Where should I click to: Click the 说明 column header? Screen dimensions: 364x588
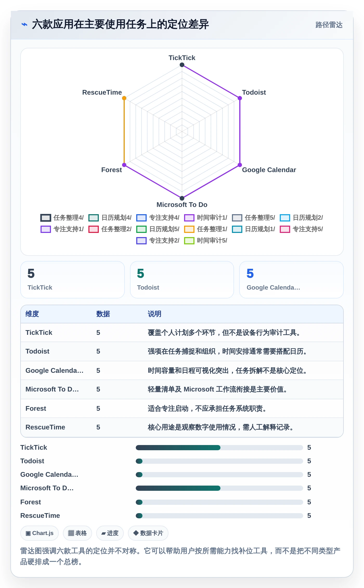[x=155, y=314]
